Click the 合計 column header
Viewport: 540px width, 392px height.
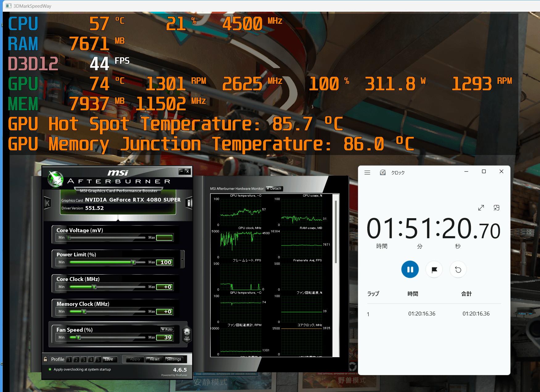click(466, 294)
